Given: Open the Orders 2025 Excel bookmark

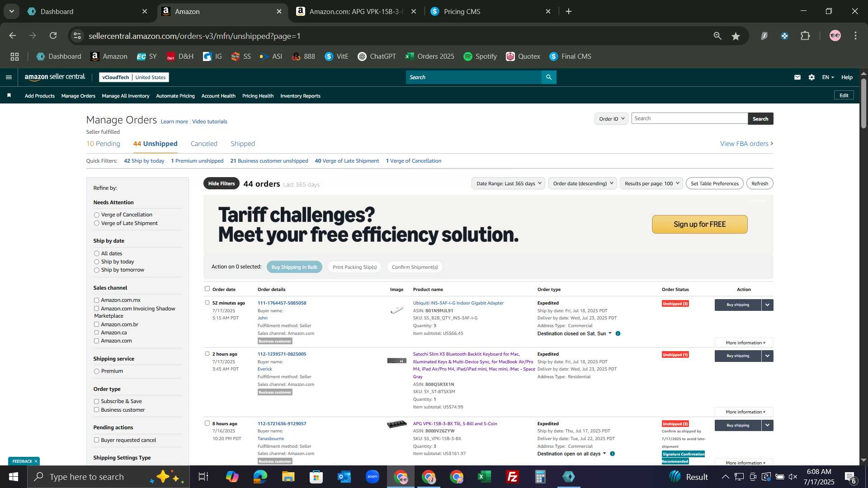Looking at the screenshot, I should [x=430, y=56].
